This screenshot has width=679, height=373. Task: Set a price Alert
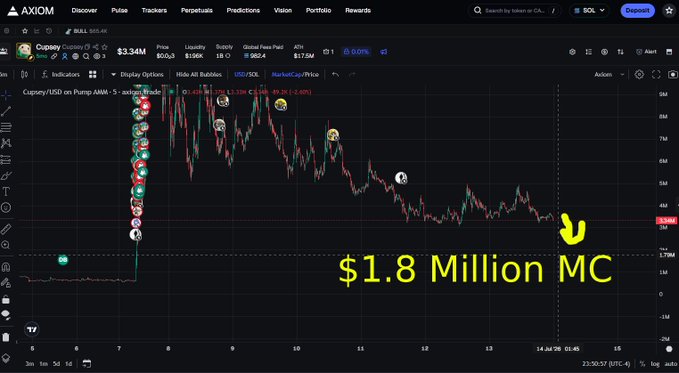point(646,52)
